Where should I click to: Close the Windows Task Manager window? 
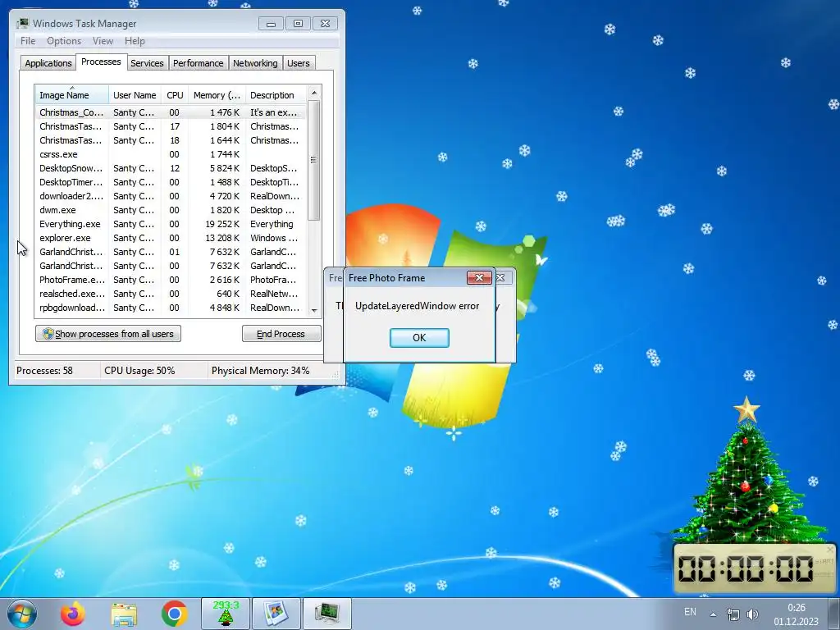click(x=325, y=24)
